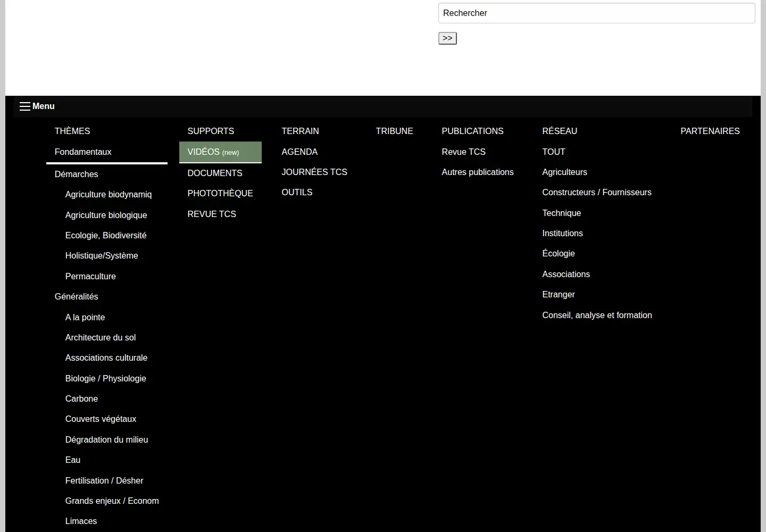
Task: Select Agriculteurs under Réseau
Action: tap(565, 172)
